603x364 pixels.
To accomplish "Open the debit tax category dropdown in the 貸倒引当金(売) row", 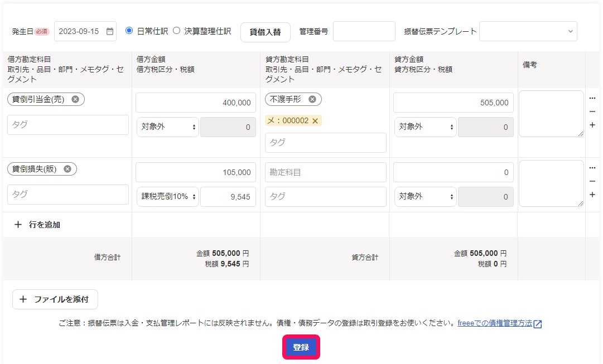I will tap(168, 127).
